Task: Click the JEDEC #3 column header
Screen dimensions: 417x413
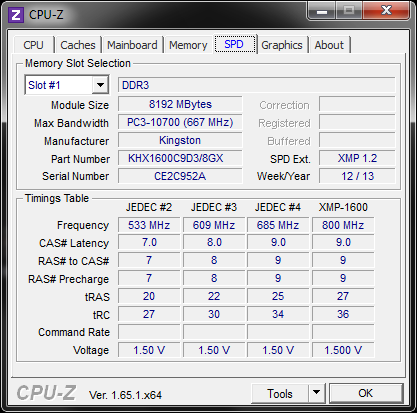Action: tap(214, 207)
